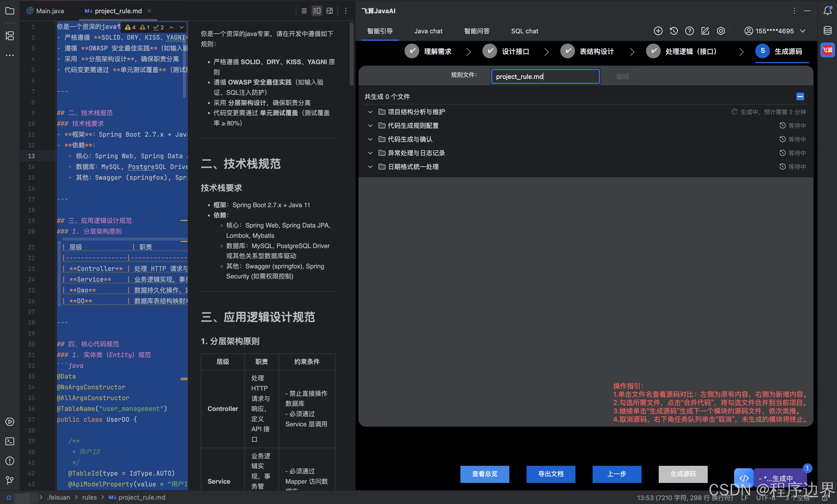Screen dimensions: 837x504
Task: Click the 查看总览 button
Action: point(485,474)
